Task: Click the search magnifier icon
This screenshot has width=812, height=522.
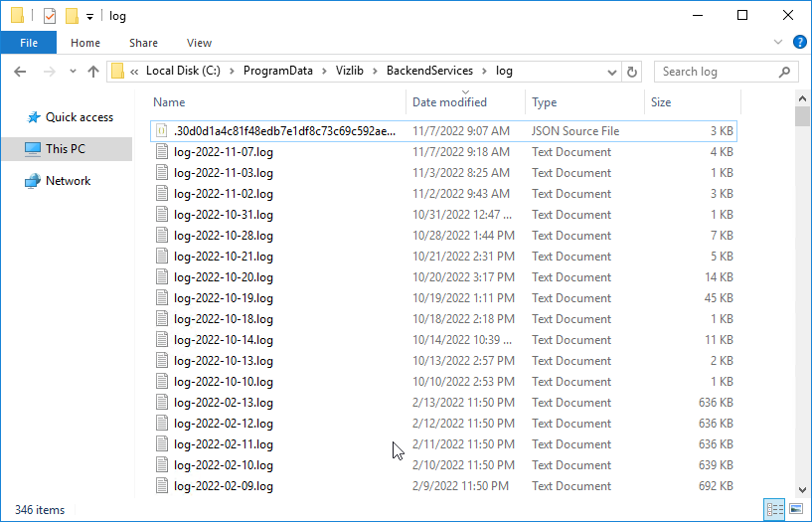Action: click(x=784, y=72)
